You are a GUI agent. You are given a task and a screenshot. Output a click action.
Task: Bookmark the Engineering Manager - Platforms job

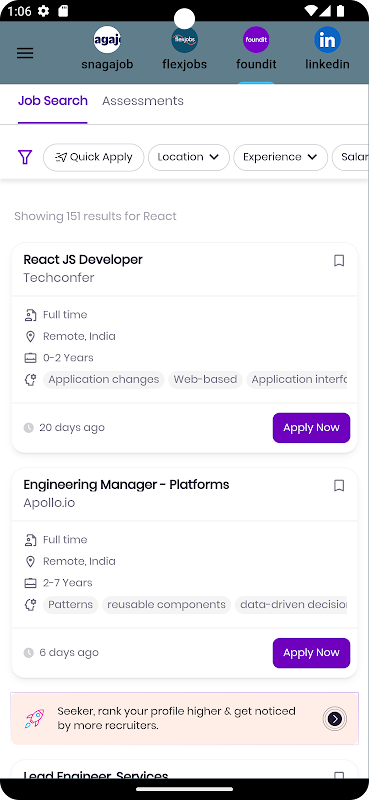tap(339, 486)
